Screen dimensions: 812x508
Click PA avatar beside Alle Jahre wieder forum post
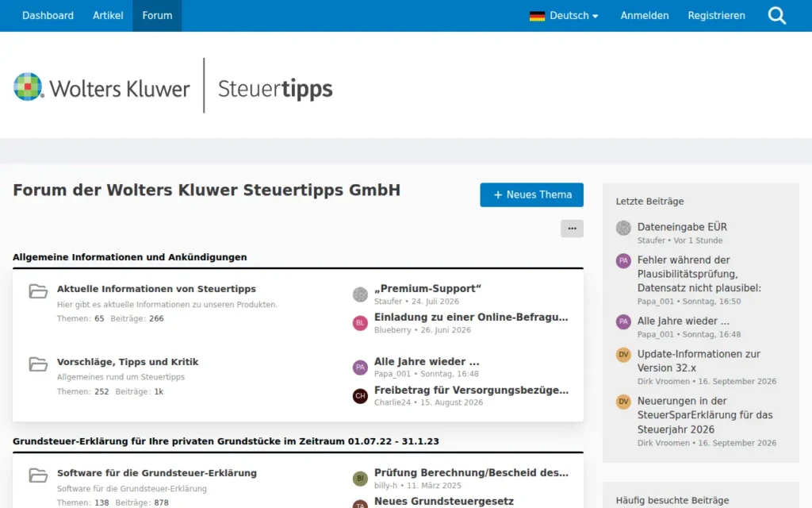pyautogui.click(x=361, y=368)
